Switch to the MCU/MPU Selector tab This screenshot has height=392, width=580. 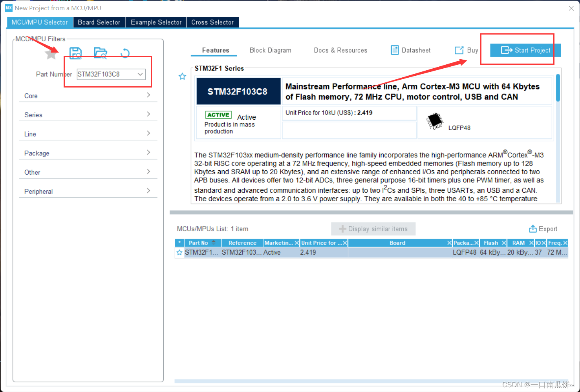[x=40, y=22]
